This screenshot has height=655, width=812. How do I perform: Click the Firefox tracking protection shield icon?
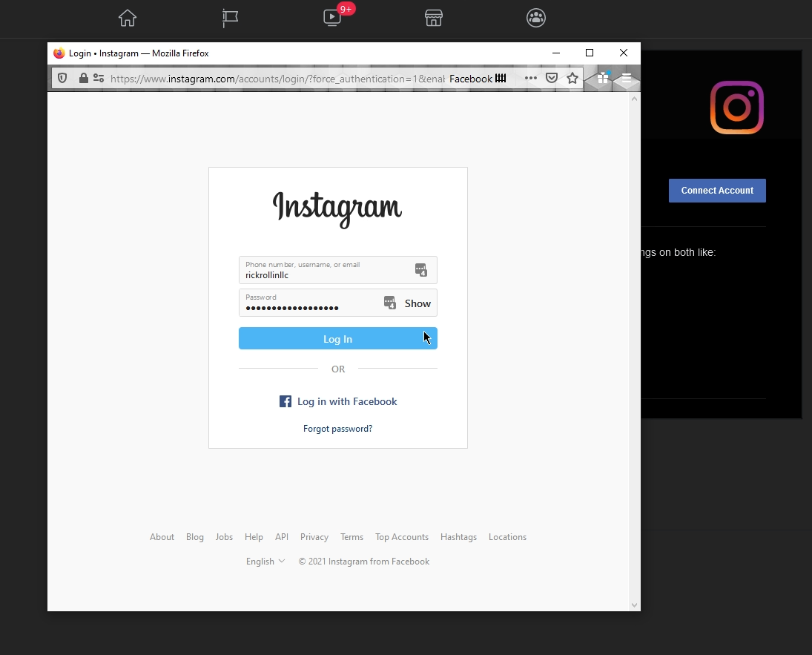click(62, 78)
